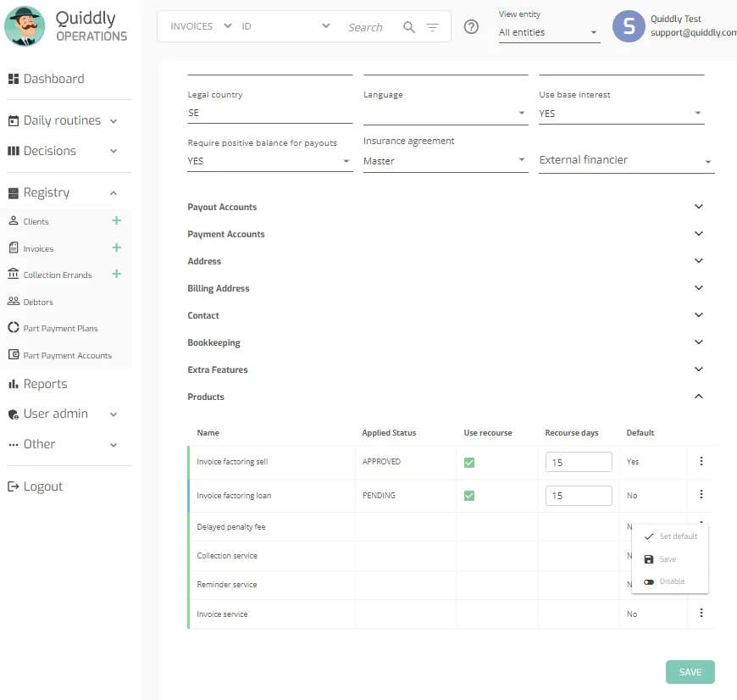Click the Part Payment Plans circle icon

[x=14, y=327]
